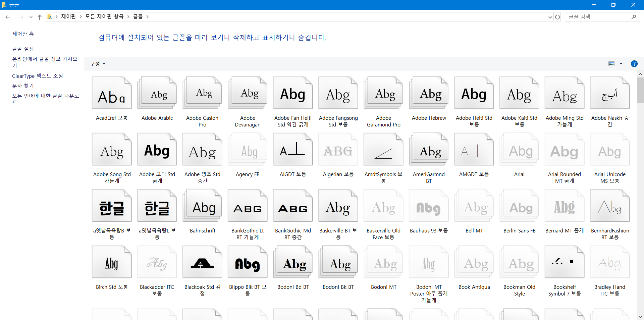Select the Book Antiqua font thumbnail
Image resolution: width=644 pixels, height=320 pixels.
tap(474, 262)
